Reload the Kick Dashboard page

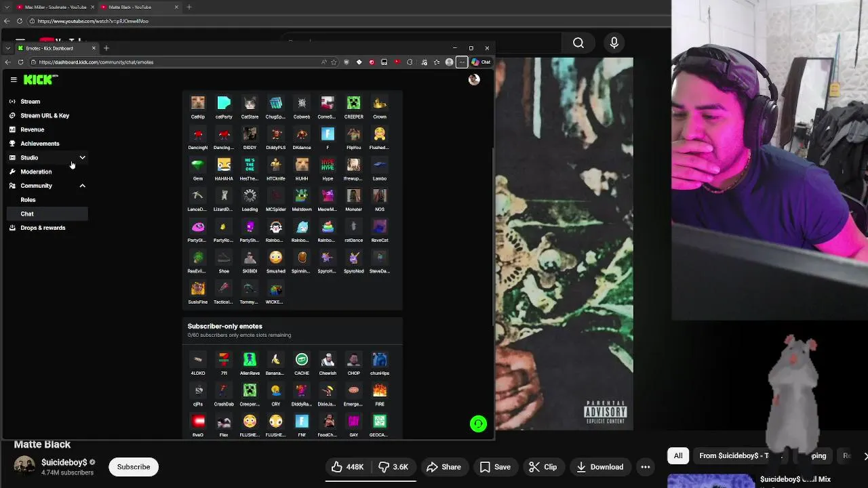coord(20,62)
